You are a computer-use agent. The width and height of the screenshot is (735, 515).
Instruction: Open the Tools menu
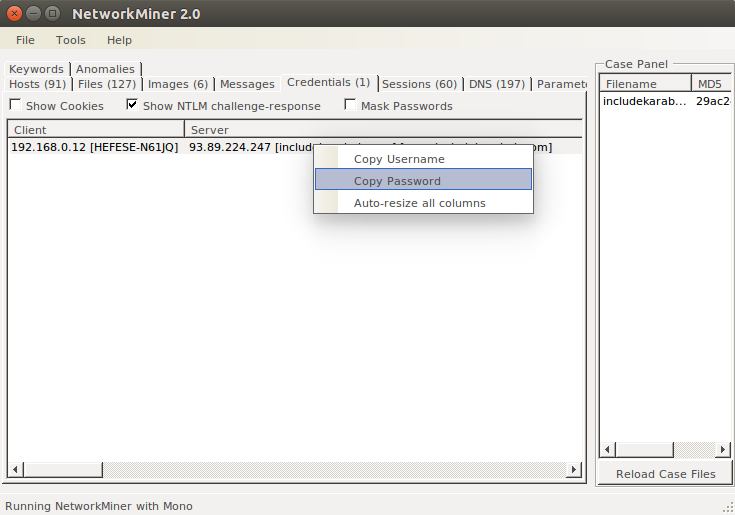(71, 40)
